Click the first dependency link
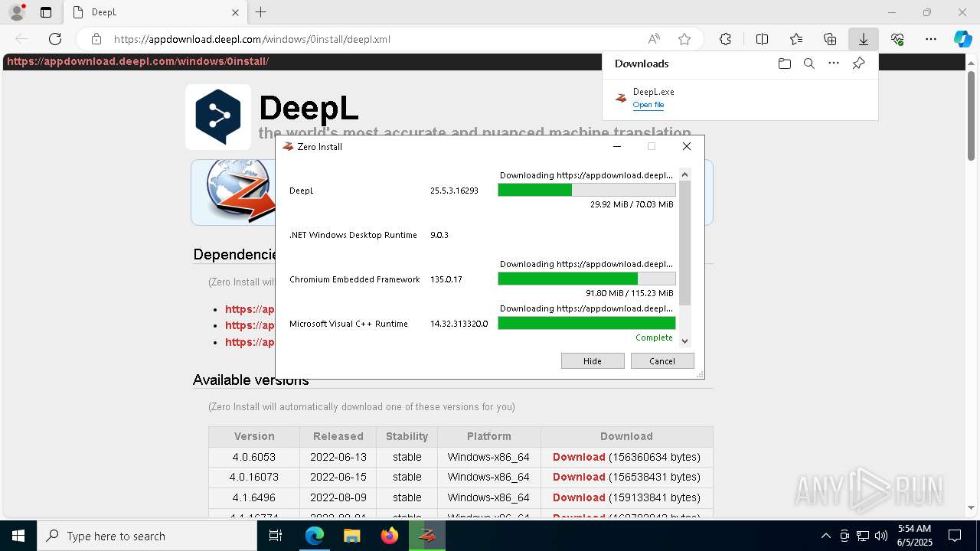The height and width of the screenshot is (551, 980). point(250,309)
